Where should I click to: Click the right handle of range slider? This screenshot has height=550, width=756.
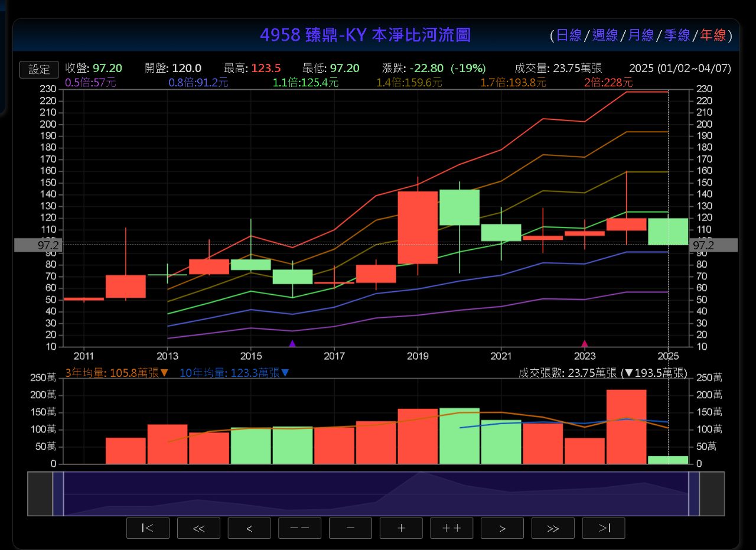tap(694, 494)
